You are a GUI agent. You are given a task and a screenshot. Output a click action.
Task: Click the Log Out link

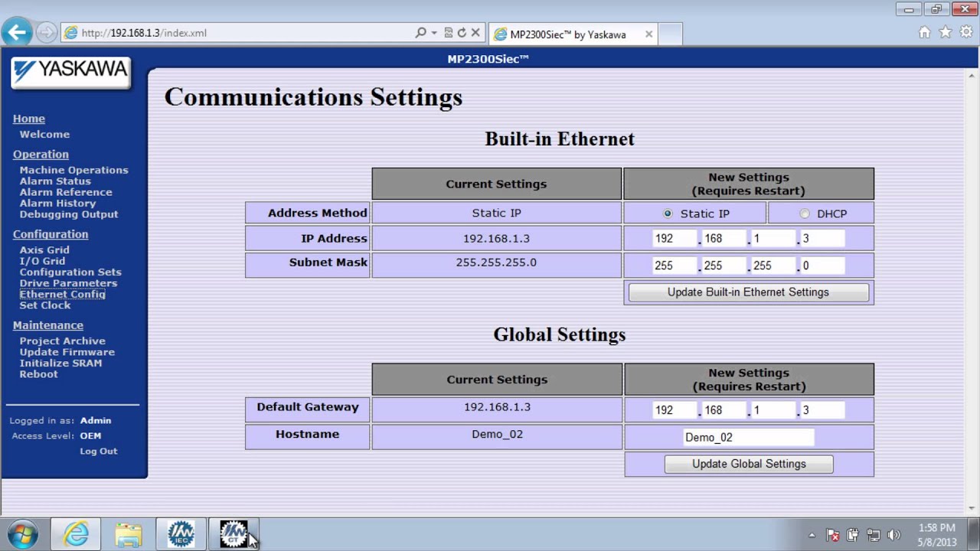tap(99, 451)
